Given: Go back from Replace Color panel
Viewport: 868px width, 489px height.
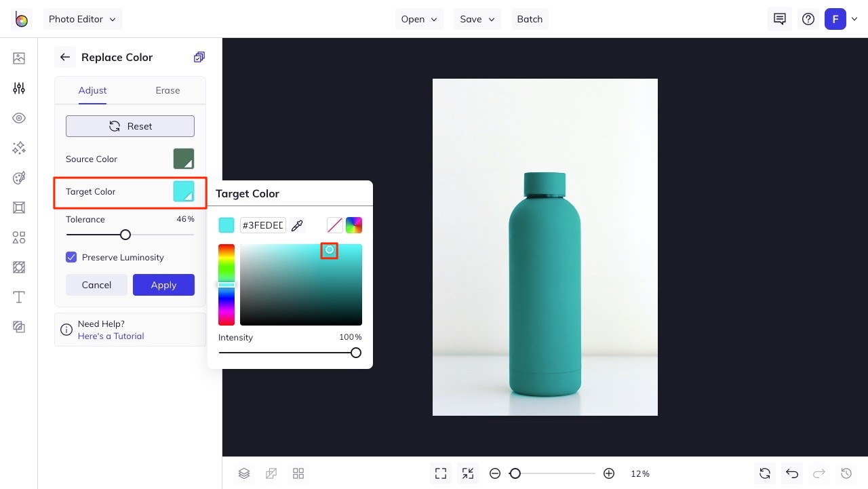Looking at the screenshot, I should [65, 57].
